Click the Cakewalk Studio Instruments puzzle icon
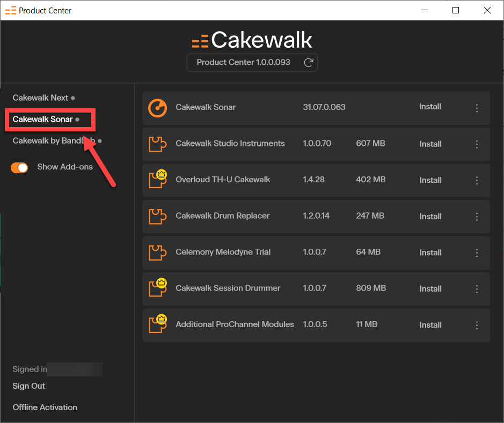The image size is (504, 423). point(157,144)
